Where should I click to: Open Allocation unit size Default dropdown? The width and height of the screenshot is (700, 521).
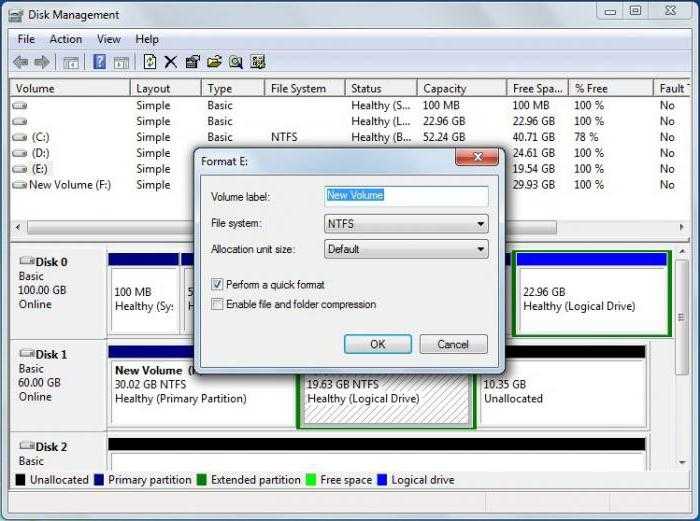[x=406, y=249]
